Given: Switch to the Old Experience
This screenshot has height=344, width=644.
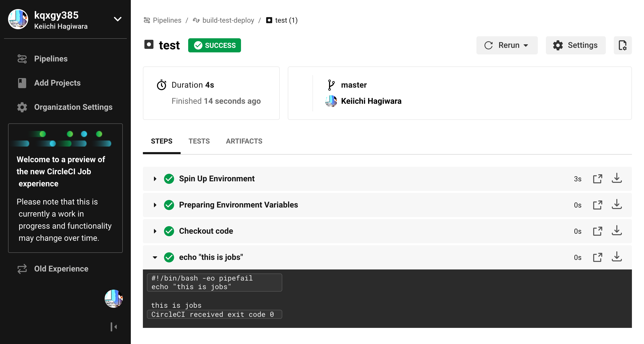Looking at the screenshot, I should tap(61, 268).
